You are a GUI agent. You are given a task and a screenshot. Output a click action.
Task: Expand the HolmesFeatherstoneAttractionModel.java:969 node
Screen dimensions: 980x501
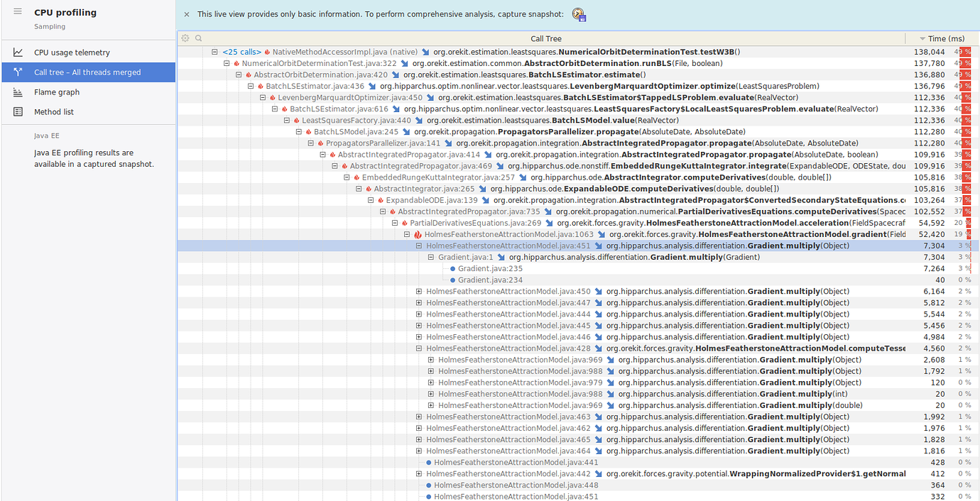431,360
